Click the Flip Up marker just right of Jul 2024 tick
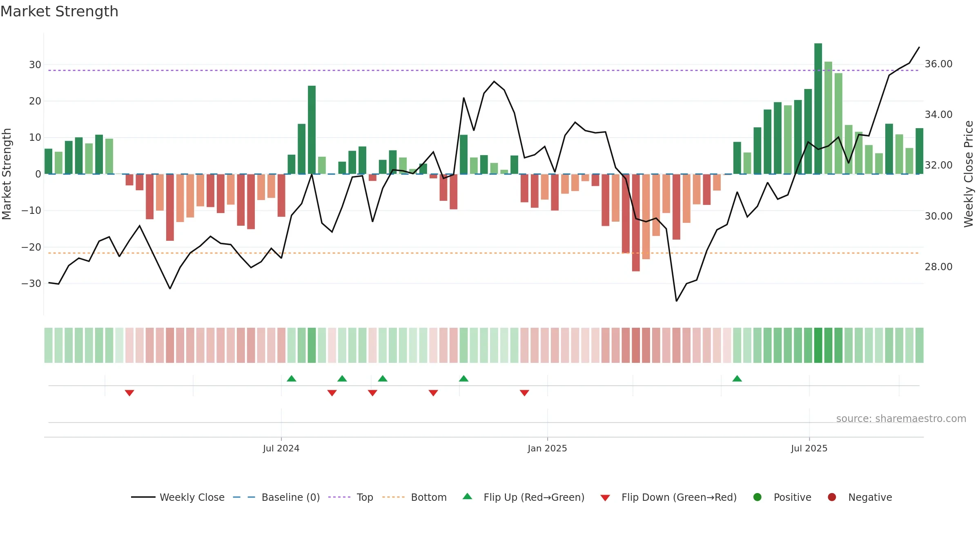 pyautogui.click(x=292, y=378)
